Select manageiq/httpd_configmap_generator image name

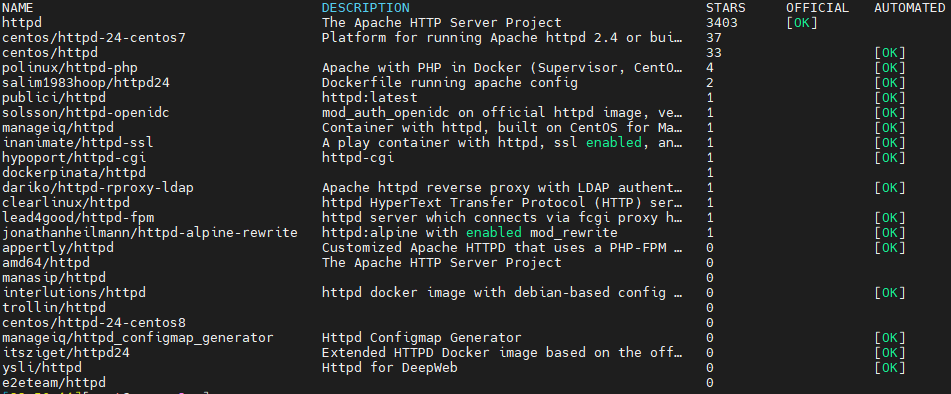(x=138, y=338)
